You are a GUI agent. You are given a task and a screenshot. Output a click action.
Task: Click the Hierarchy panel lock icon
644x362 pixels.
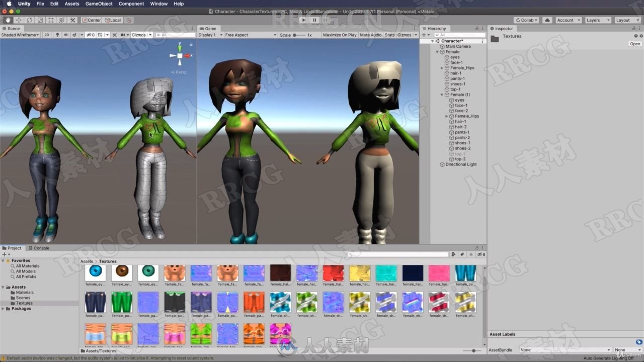[x=476, y=29]
